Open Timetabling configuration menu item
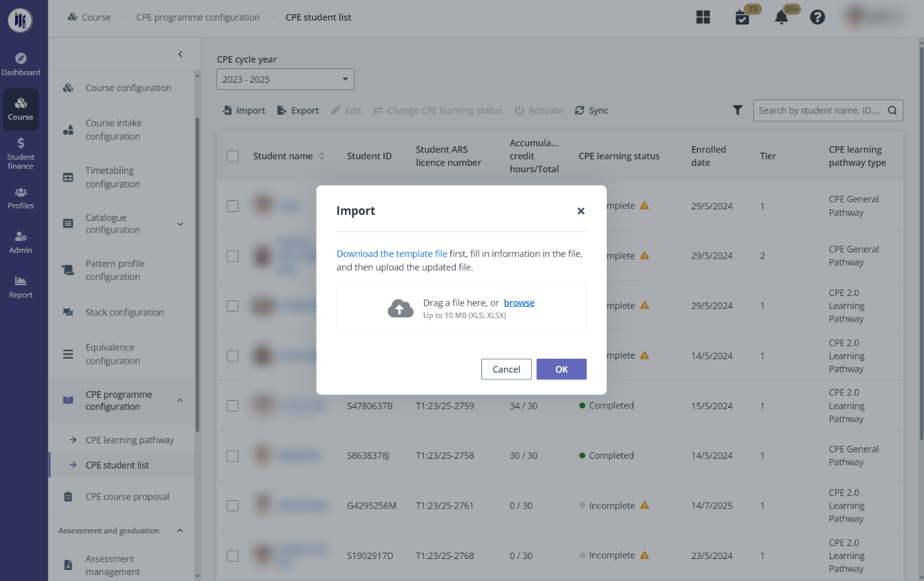Screen dimensions: 924x581 pos(121,177)
